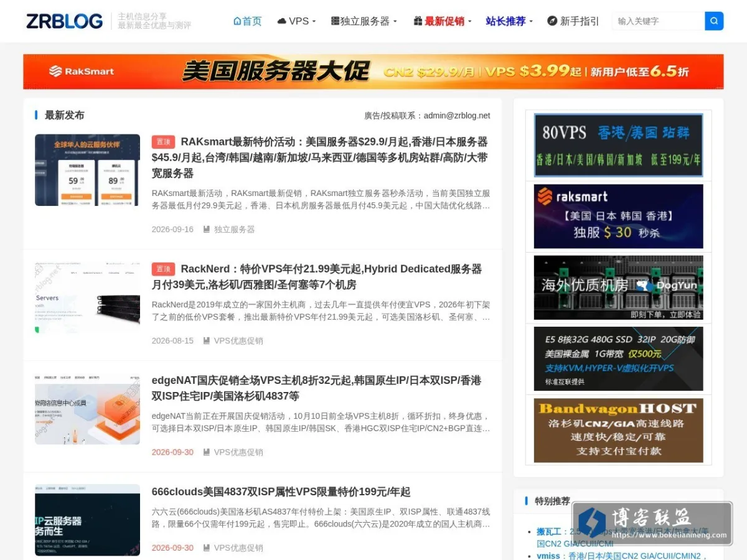
Task: Click the search magnifier button
Action: click(x=714, y=21)
